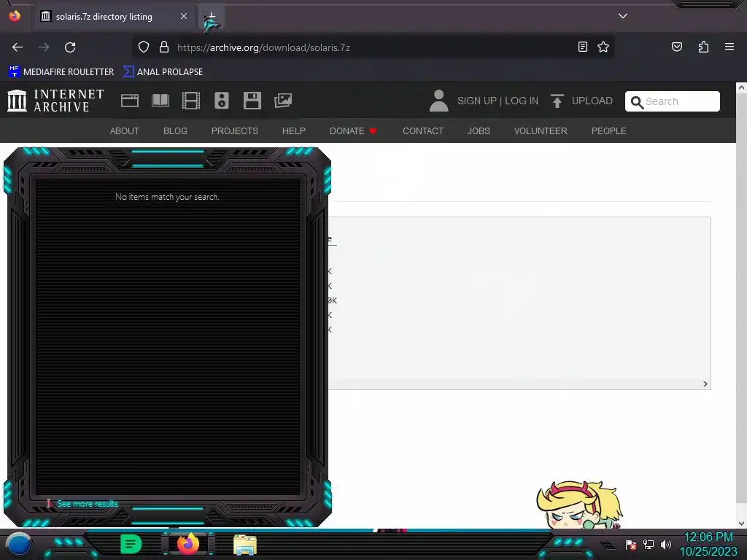Save page to Pocket
This screenshot has width=747, height=560.
[x=676, y=47]
